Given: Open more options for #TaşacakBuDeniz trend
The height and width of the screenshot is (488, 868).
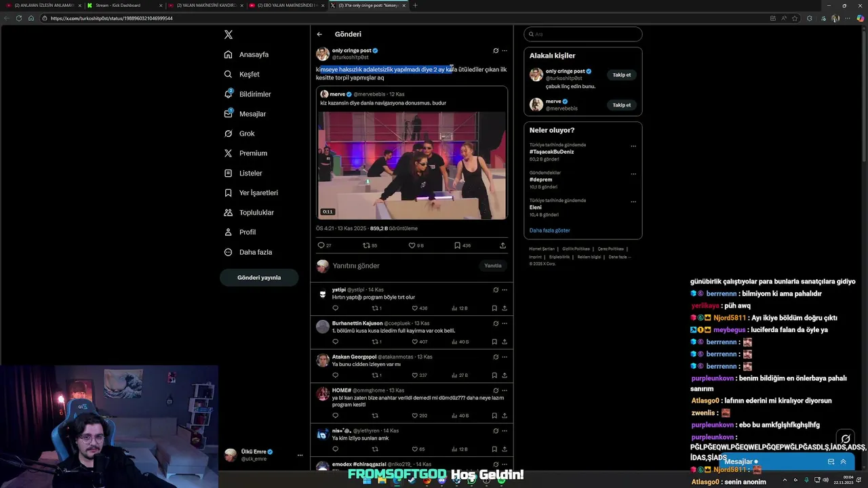Looking at the screenshot, I should (x=633, y=146).
